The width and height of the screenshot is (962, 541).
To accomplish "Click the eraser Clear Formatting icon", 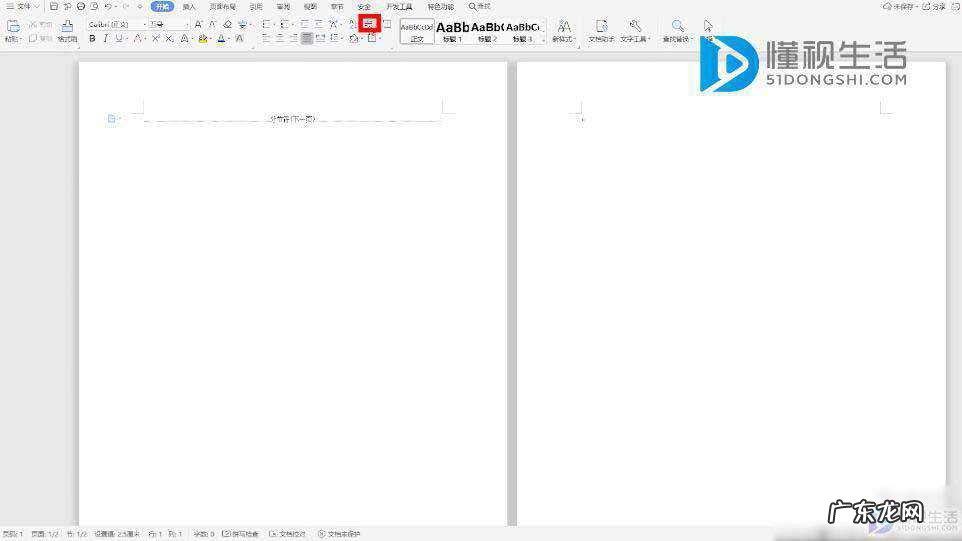I will pos(227,25).
